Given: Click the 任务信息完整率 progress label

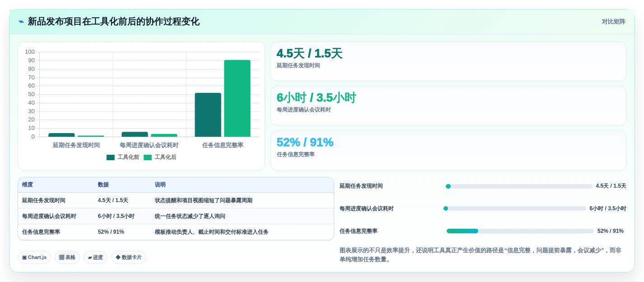Looking at the screenshot, I should 359,231.
